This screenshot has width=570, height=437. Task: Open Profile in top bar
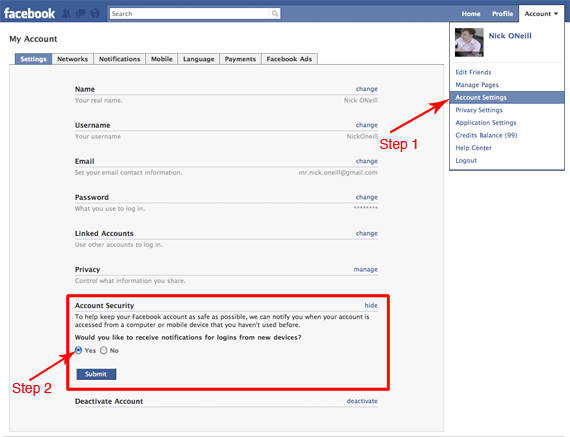(502, 14)
